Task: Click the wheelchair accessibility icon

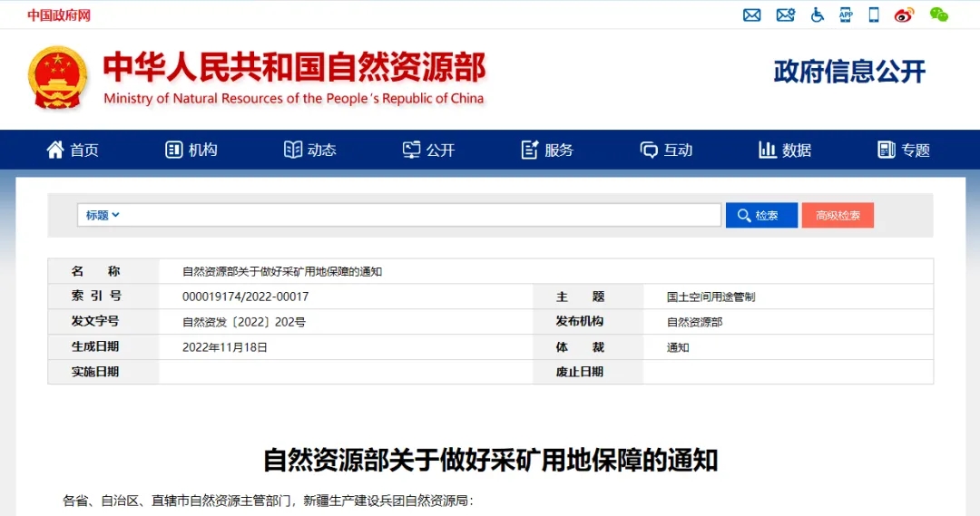Action: click(x=817, y=15)
